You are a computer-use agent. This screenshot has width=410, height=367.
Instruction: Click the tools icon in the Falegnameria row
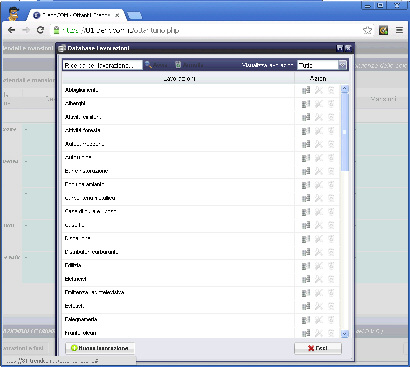click(x=319, y=320)
